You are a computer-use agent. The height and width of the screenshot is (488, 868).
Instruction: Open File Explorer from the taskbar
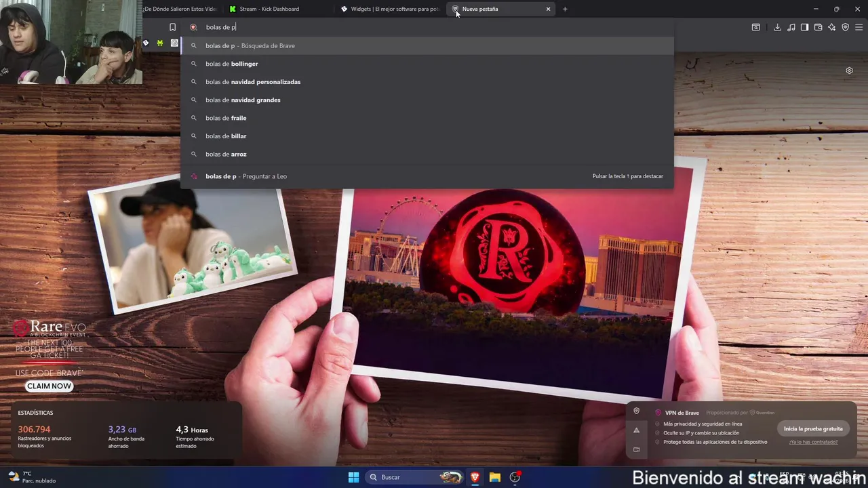pyautogui.click(x=495, y=477)
